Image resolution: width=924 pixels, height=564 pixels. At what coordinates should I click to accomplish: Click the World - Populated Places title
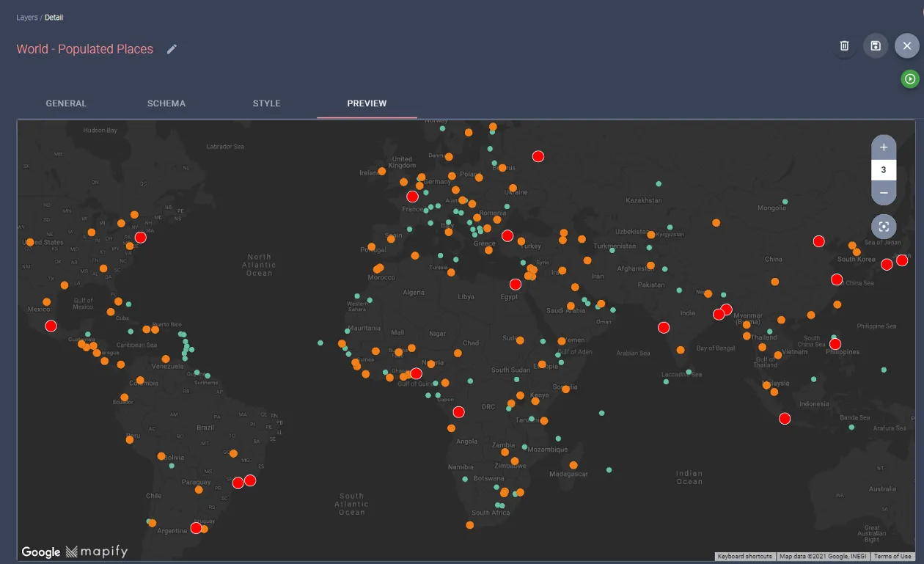[x=85, y=49]
